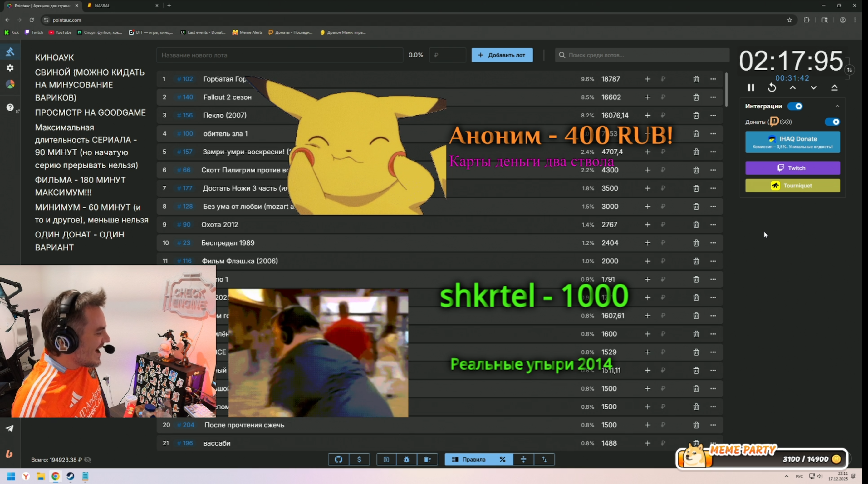The image size is (868, 484).
Task: Toggle the Интеграции master switch
Action: tap(795, 106)
